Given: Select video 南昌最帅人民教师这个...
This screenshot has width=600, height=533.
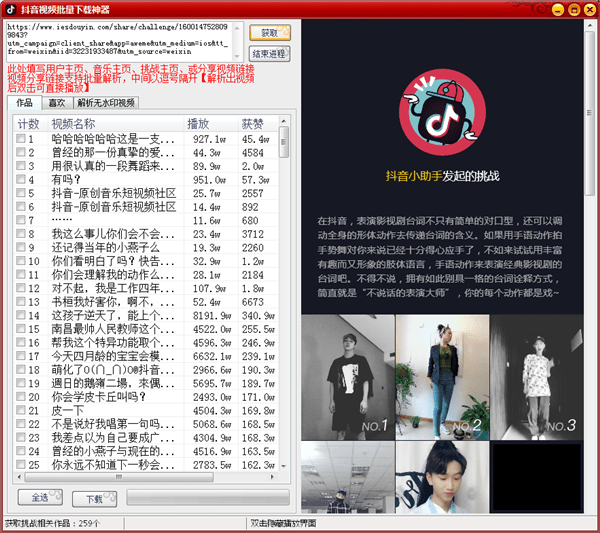Looking at the screenshot, I should [x=113, y=329].
